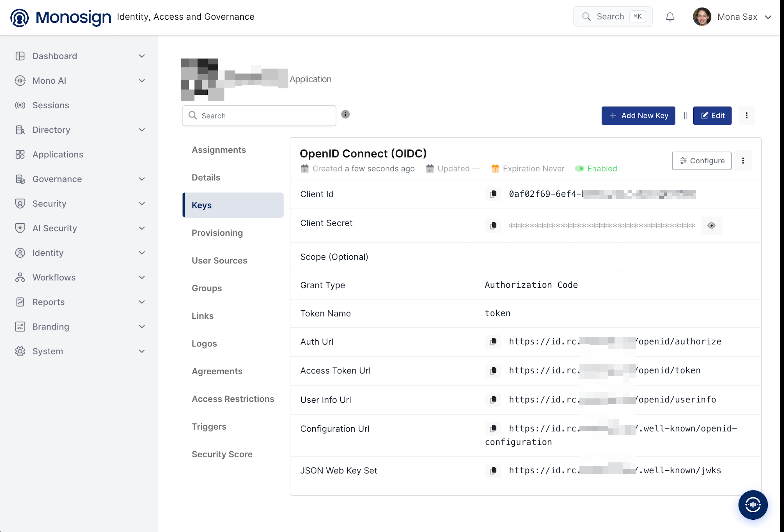Reveal the Client Secret with eye icon
The height and width of the screenshot is (532, 784).
(x=711, y=226)
